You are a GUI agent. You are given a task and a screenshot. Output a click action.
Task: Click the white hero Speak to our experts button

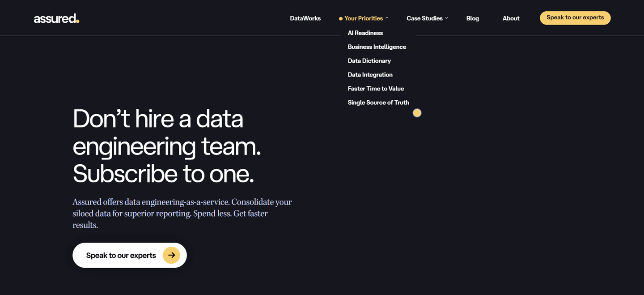coord(130,255)
